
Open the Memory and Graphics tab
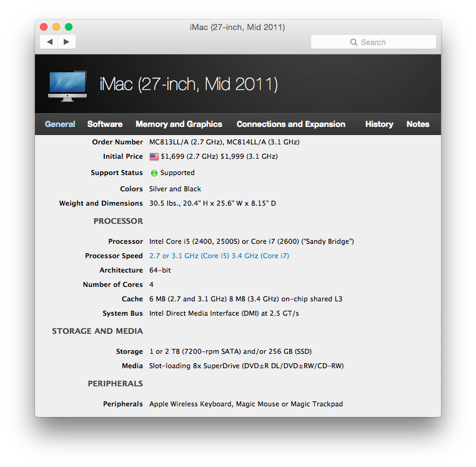coord(179,124)
